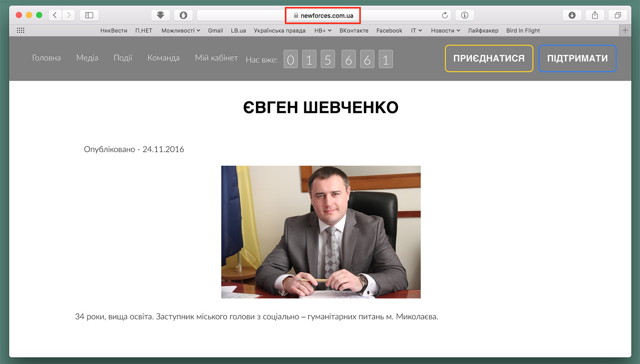This screenshot has height=364, width=640.
Task: Open the Downloads icon in toolbar
Action: [572, 15]
